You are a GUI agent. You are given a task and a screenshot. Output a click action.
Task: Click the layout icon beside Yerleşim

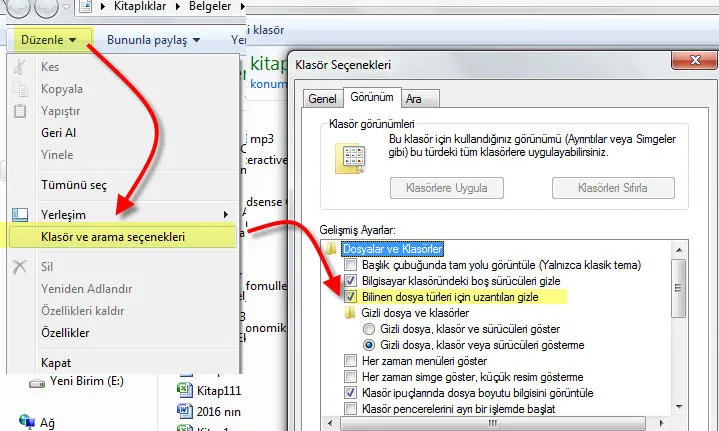[19, 214]
